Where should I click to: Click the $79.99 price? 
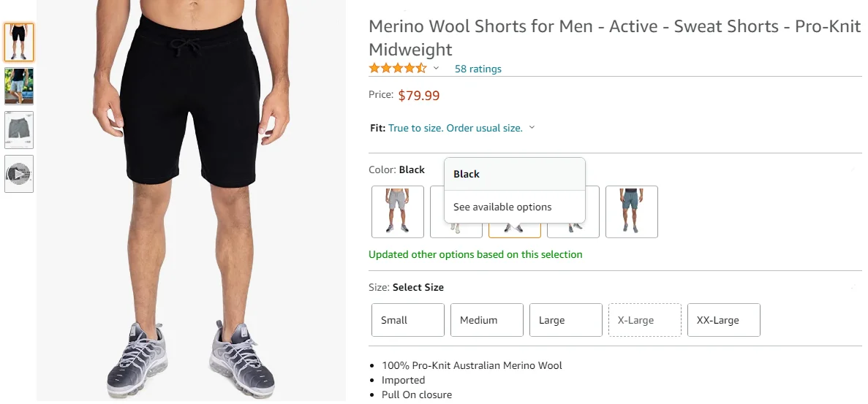pyautogui.click(x=418, y=95)
